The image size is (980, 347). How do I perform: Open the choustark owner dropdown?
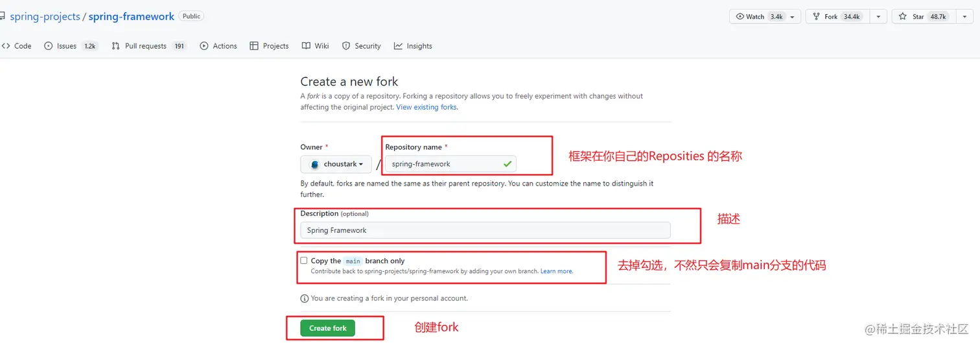click(336, 164)
